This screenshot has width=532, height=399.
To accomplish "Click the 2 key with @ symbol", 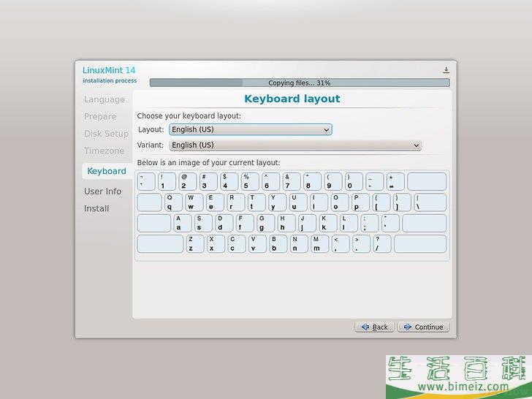I will pos(188,181).
